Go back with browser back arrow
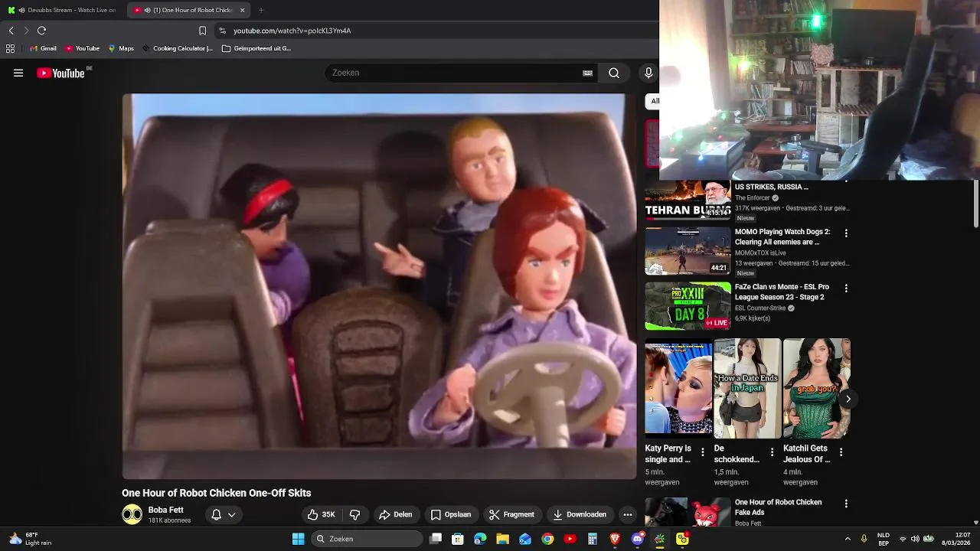 [11, 31]
